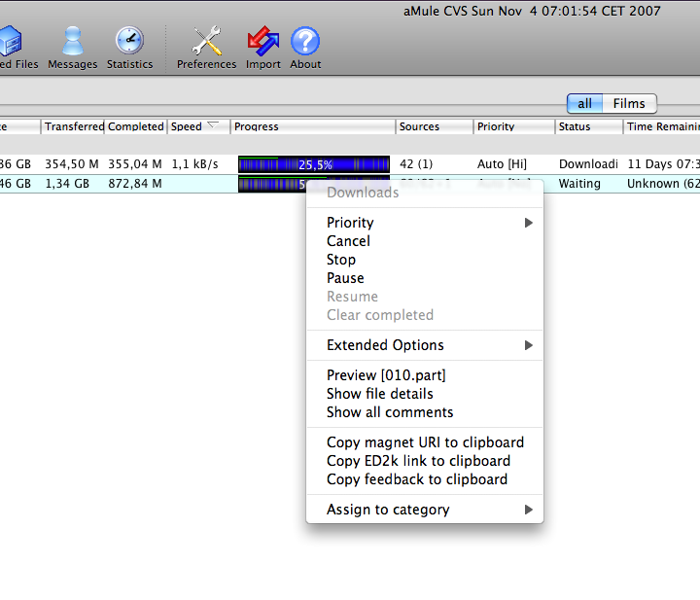Screen dimensions: 700x600
Task: Open the Preferences tools icon
Action: [206, 47]
